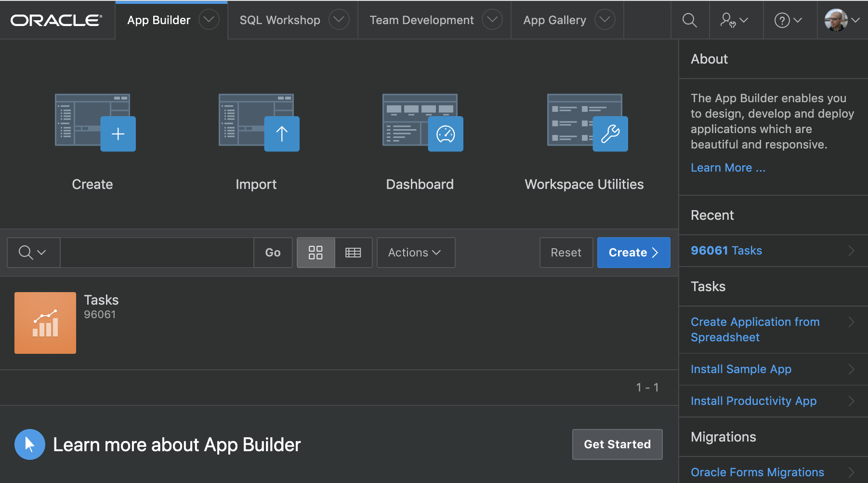Expand the search column selector dropdown

33,253
